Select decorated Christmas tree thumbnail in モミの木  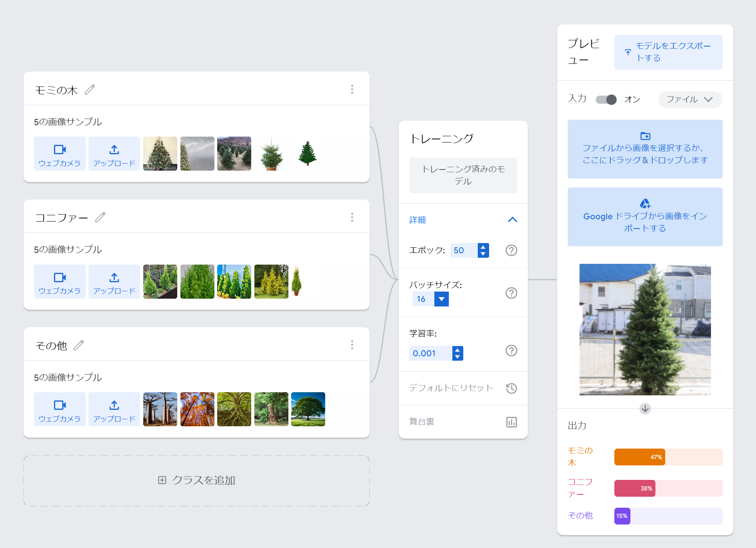[x=160, y=153]
